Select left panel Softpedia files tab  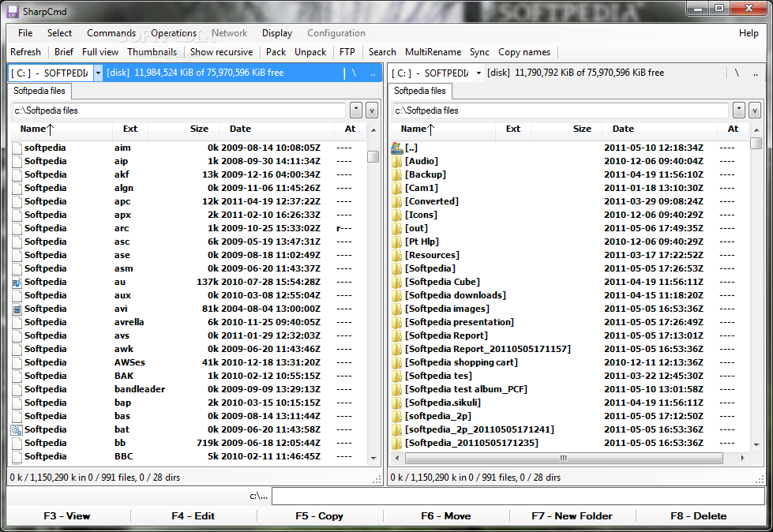[x=39, y=91]
